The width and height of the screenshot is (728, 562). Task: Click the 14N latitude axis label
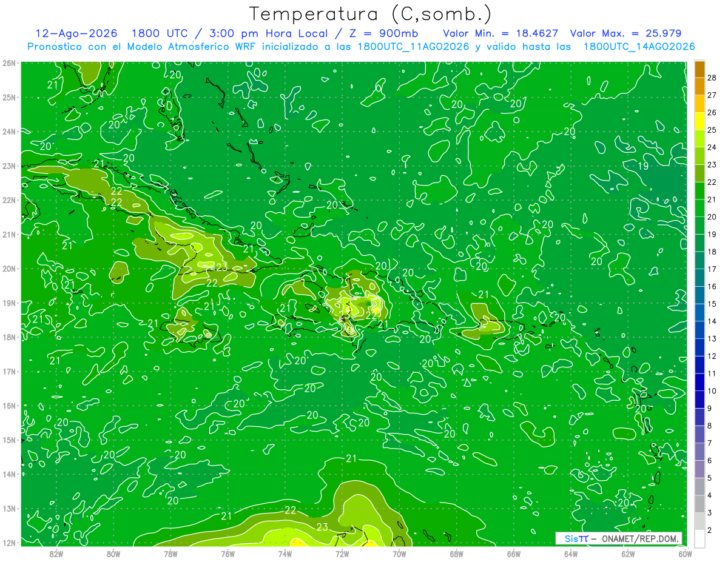click(x=9, y=474)
